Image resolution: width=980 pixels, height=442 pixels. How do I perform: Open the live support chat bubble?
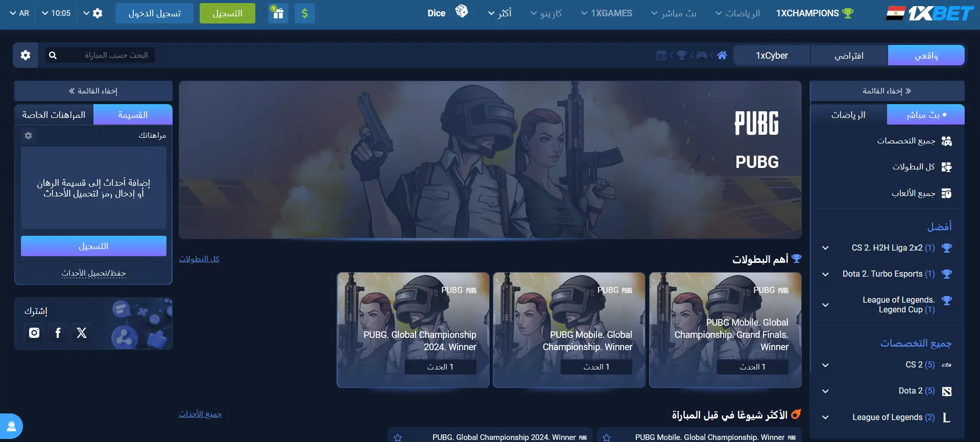click(x=11, y=427)
